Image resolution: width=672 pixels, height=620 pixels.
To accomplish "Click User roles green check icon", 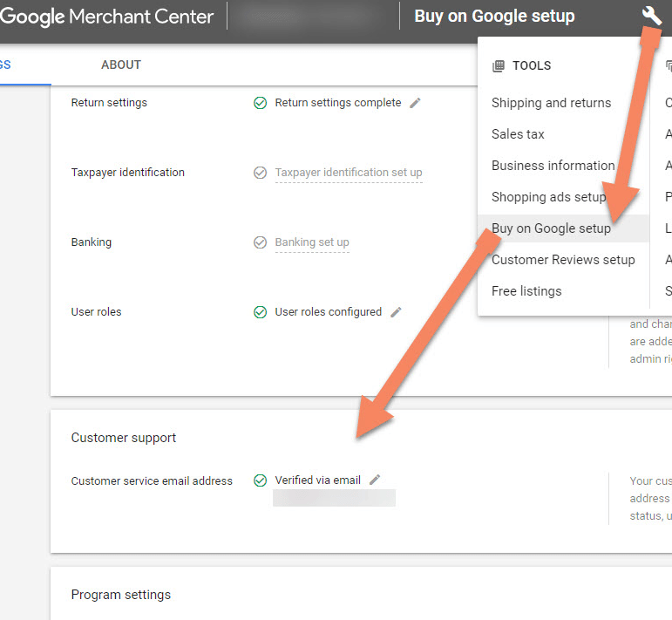I will click(x=260, y=312).
